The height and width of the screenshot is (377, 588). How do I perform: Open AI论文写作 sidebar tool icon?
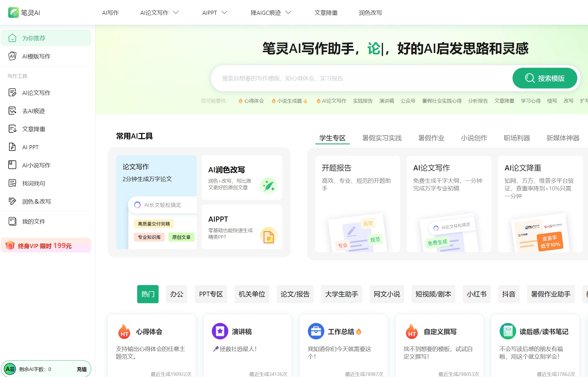point(12,93)
